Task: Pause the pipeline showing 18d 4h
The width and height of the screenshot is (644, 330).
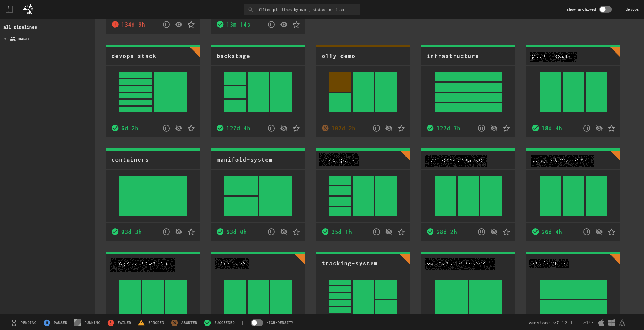Action: click(587, 128)
